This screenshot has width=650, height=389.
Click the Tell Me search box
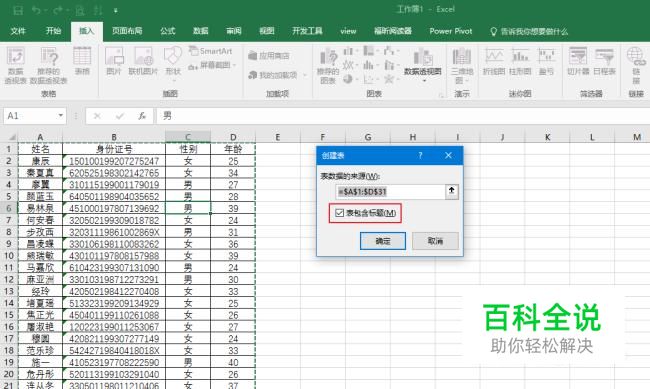[x=529, y=32]
